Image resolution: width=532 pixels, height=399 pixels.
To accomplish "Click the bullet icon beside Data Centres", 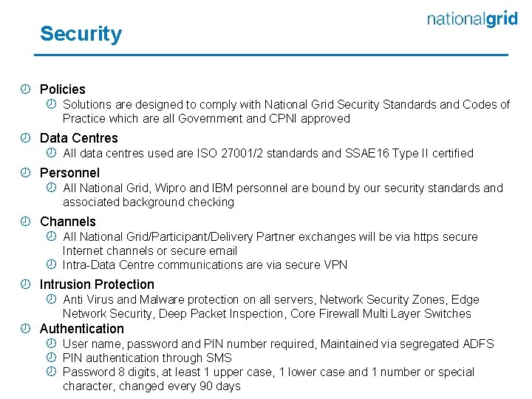I will (x=26, y=138).
